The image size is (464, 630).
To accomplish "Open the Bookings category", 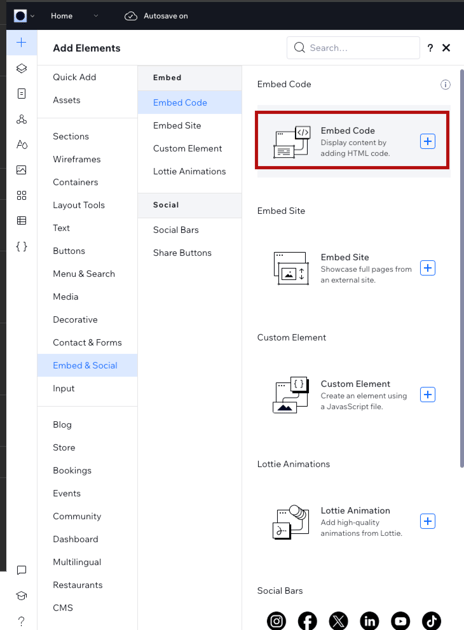I will click(72, 470).
